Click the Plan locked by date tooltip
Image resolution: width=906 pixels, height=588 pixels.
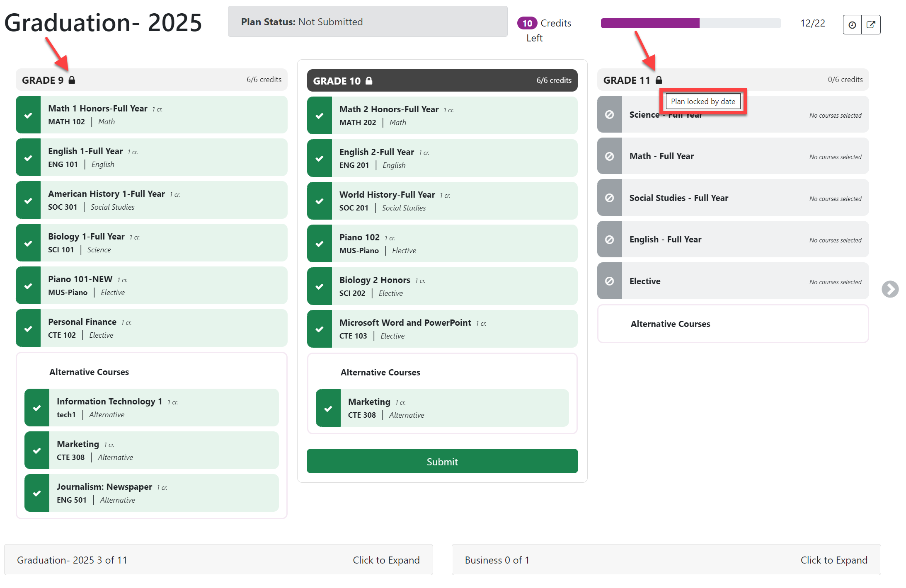tap(703, 102)
